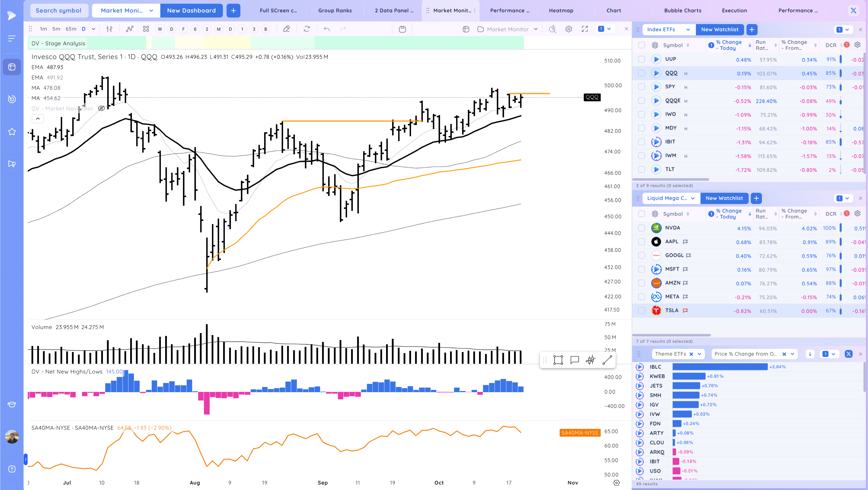Select the trend line drawing tool
Viewport: 868px width, 490px height.
pos(607,360)
